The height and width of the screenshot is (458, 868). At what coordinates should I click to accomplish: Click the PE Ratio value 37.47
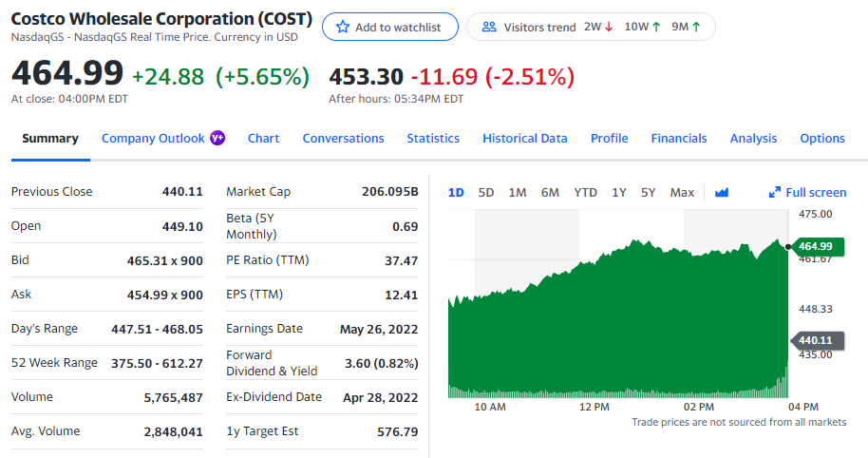click(402, 261)
